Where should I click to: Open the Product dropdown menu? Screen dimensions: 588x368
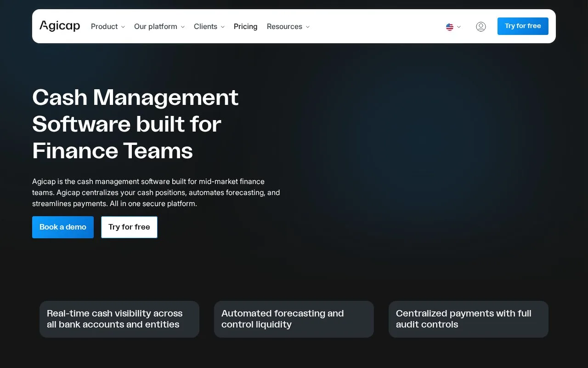(108, 27)
